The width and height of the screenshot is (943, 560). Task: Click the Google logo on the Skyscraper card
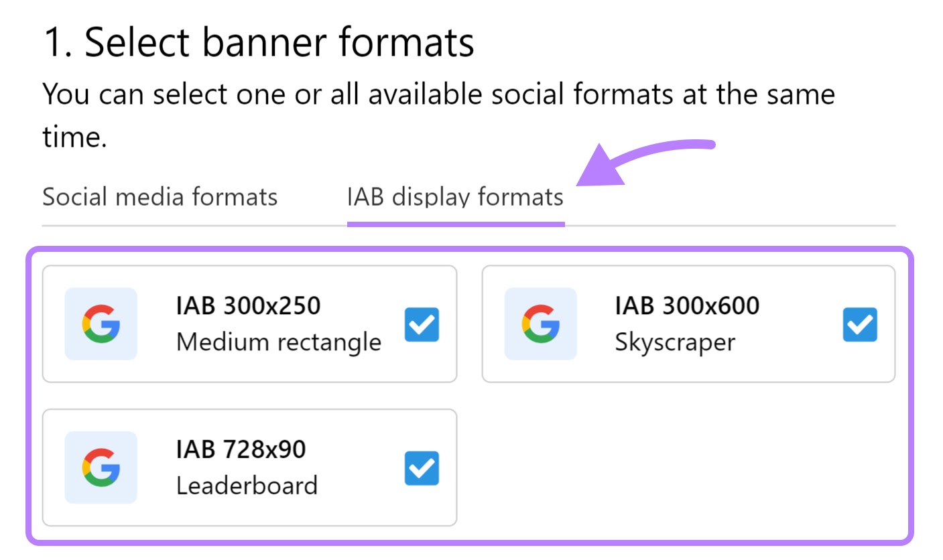pyautogui.click(x=540, y=324)
